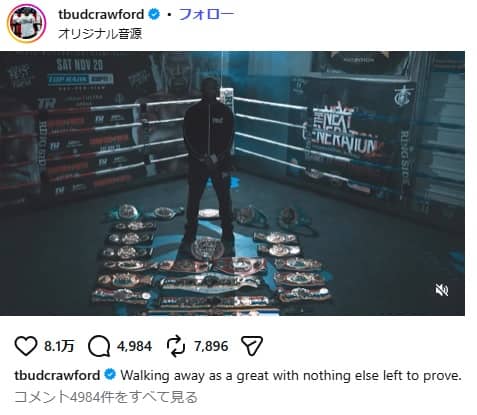477x415 pixels.
Task: Click the 7,896 reposts count
Action: 211,346
